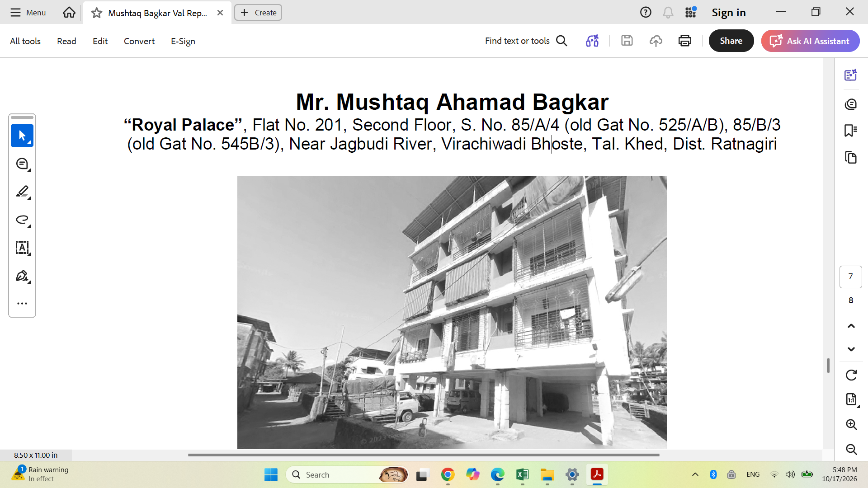Click the Sign in link

(x=729, y=13)
